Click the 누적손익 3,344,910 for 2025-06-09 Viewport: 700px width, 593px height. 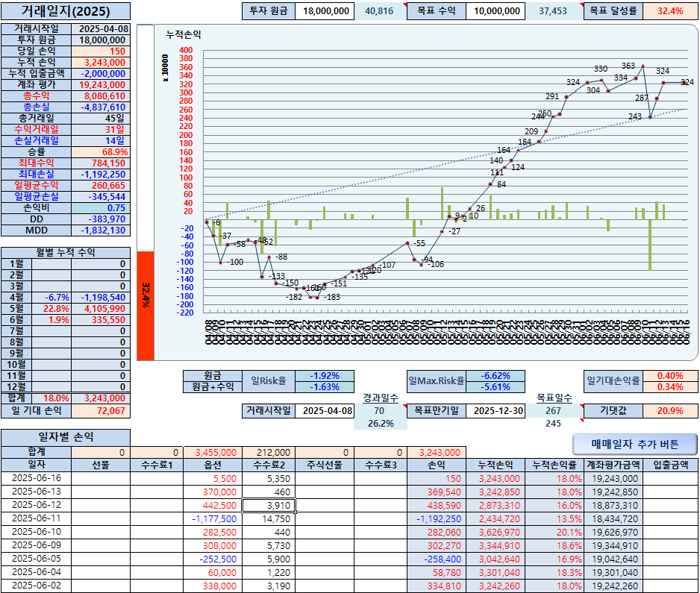496,546
